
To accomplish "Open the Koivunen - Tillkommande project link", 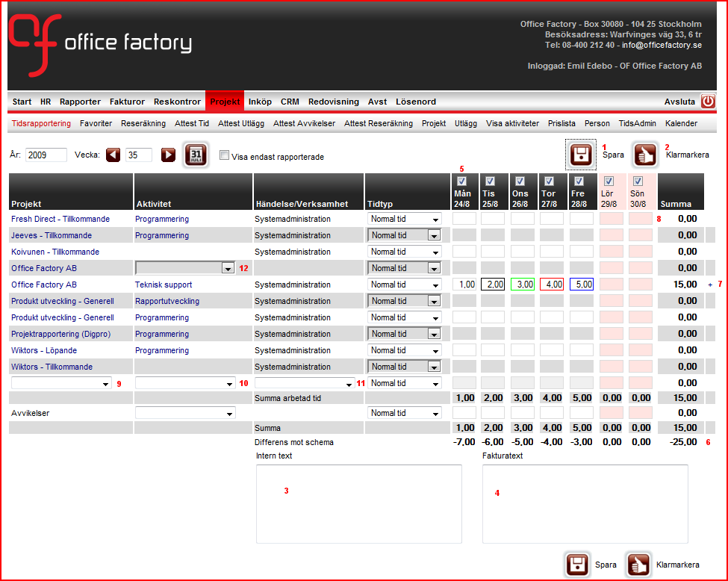I will 55,252.
